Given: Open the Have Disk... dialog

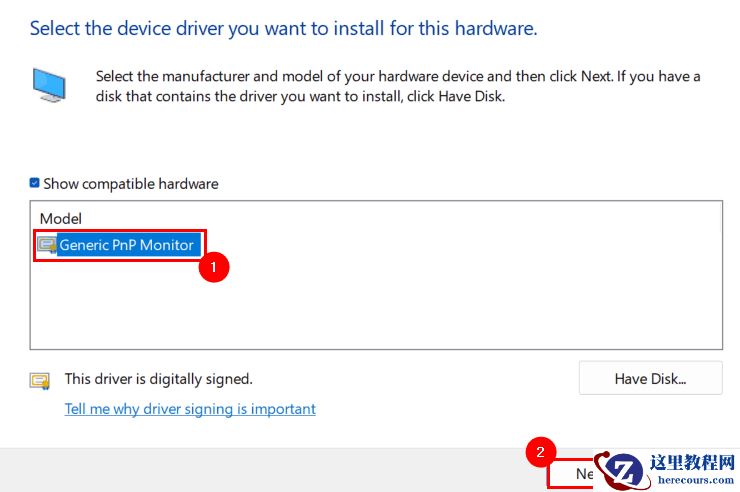Looking at the screenshot, I should (650, 379).
